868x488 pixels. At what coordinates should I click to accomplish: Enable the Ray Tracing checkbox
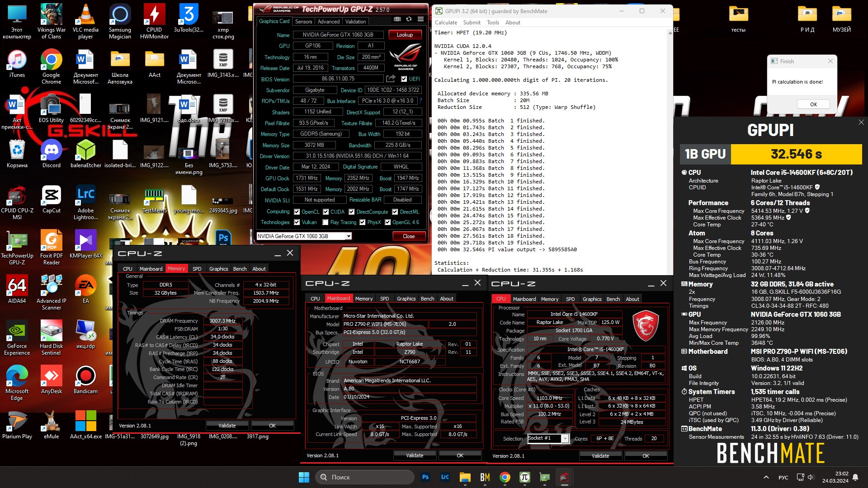(x=325, y=222)
